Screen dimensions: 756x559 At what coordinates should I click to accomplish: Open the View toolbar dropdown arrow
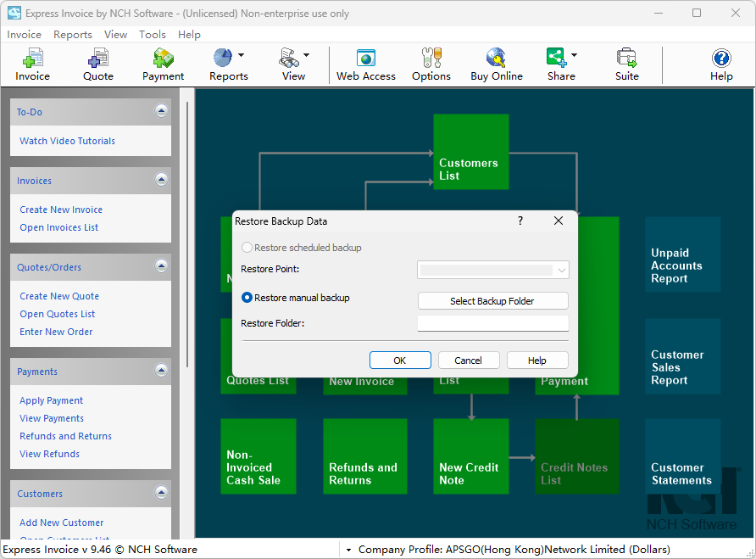pos(306,55)
